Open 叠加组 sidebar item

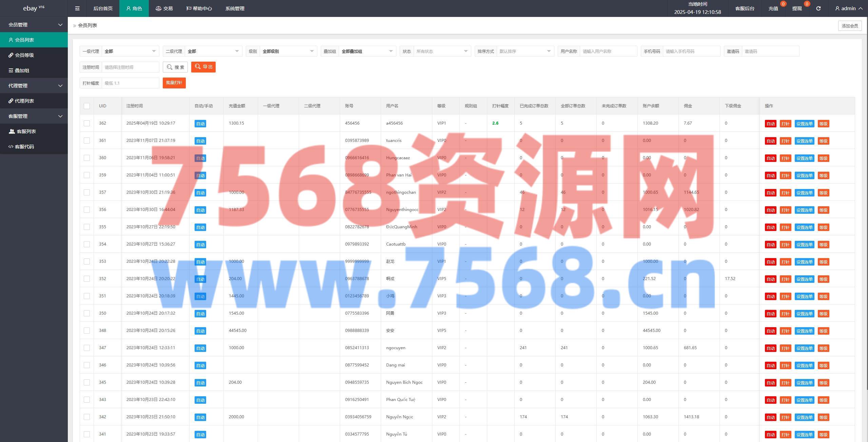22,70
